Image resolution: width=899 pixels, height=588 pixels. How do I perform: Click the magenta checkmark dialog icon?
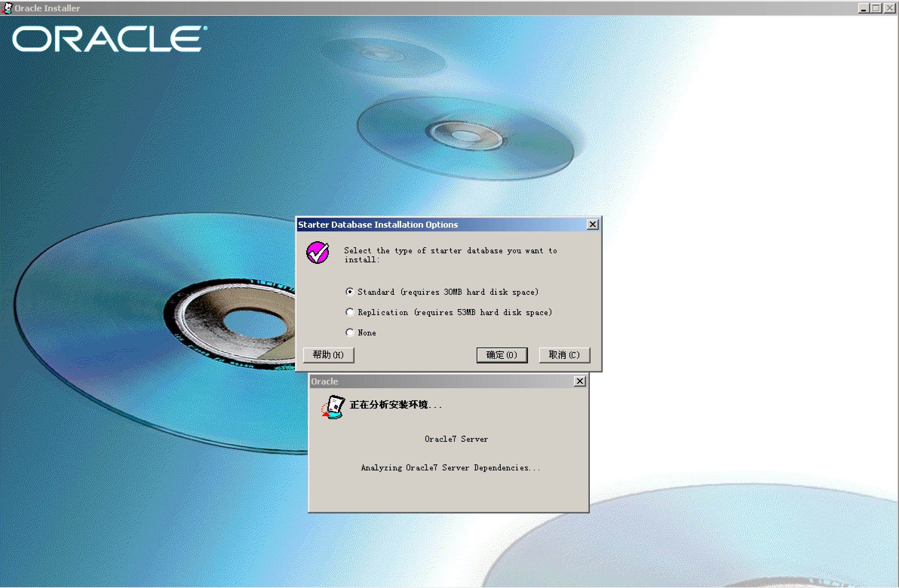pos(317,253)
